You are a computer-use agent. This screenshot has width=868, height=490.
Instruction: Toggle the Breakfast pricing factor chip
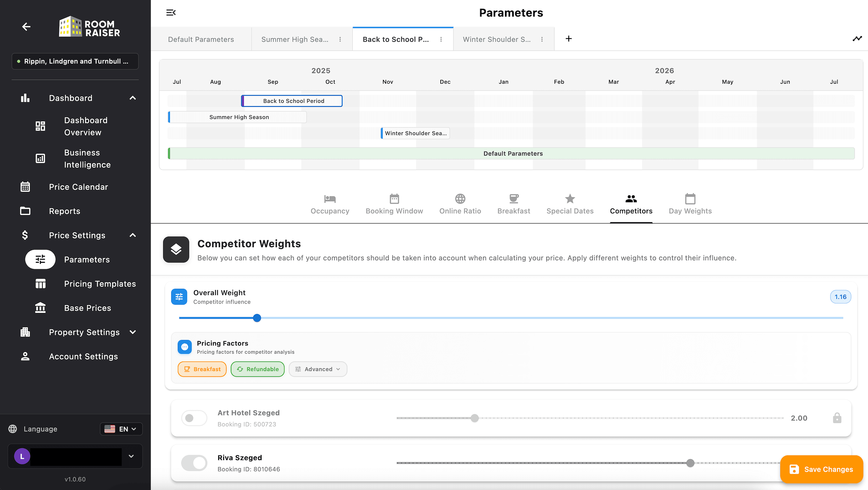202,369
